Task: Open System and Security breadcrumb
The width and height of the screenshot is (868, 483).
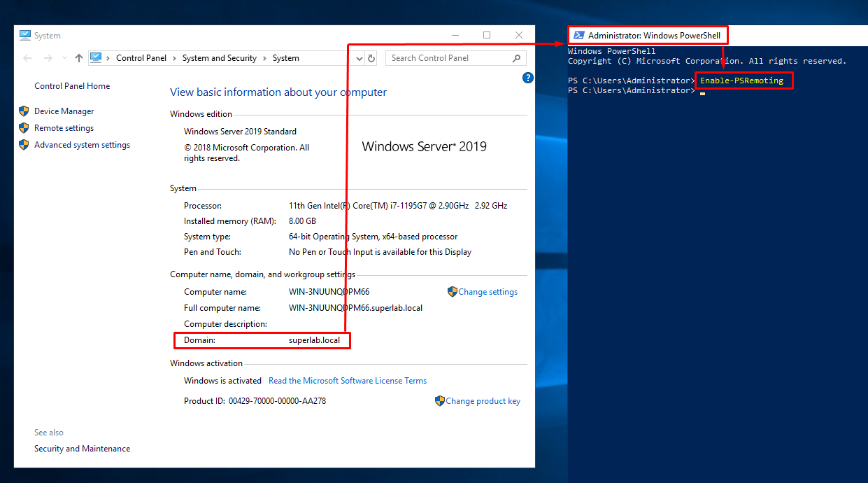Action: click(x=220, y=58)
